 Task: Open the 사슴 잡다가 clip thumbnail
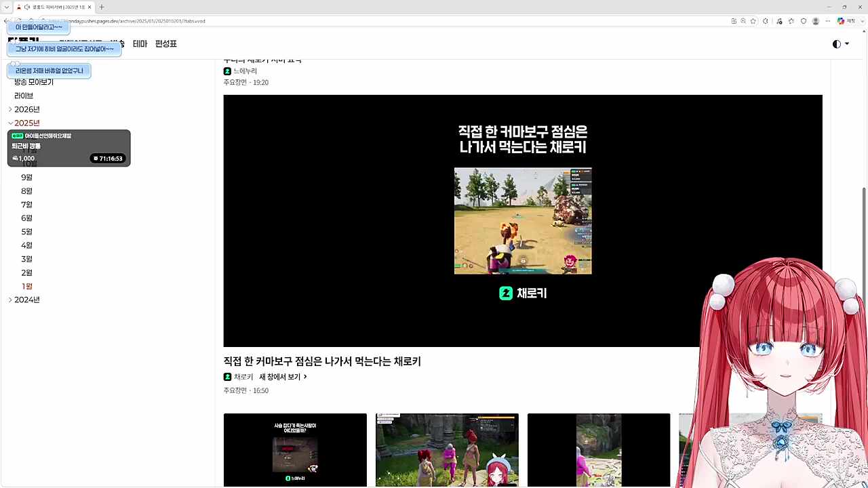295,450
